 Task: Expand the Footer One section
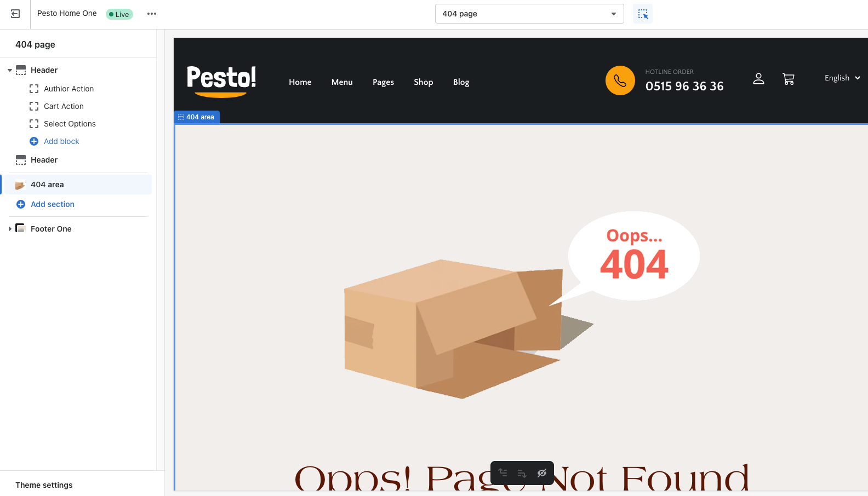point(10,229)
